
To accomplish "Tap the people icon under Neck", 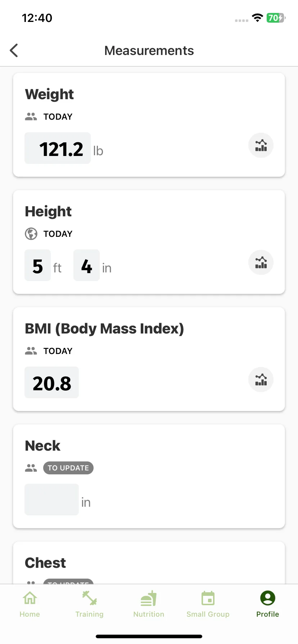I will [31, 468].
